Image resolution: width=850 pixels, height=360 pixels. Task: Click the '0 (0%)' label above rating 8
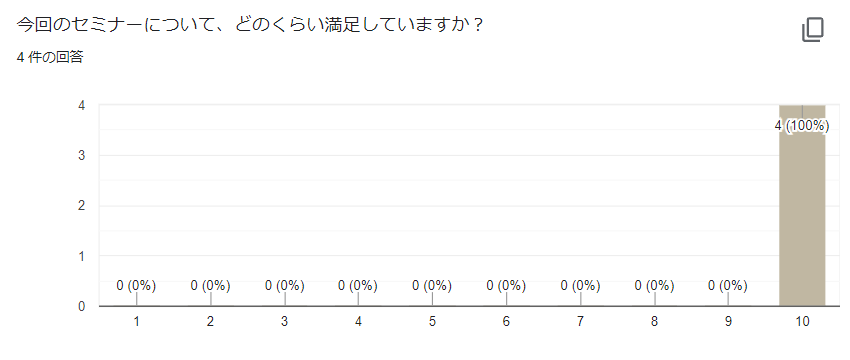click(x=654, y=285)
